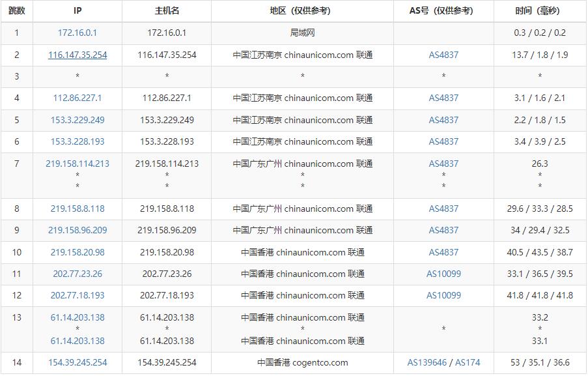Open IP link 116.147.35.254
Image resolution: width=588 pixels, height=376 pixels.
pos(77,55)
